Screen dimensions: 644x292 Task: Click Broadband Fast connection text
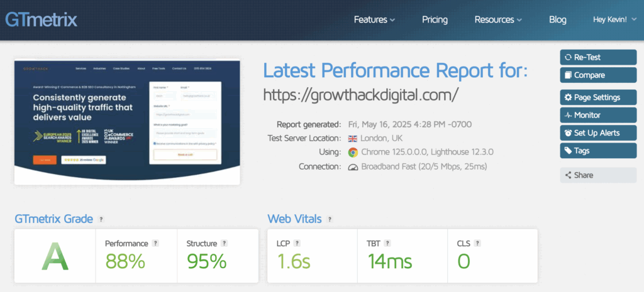425,167
